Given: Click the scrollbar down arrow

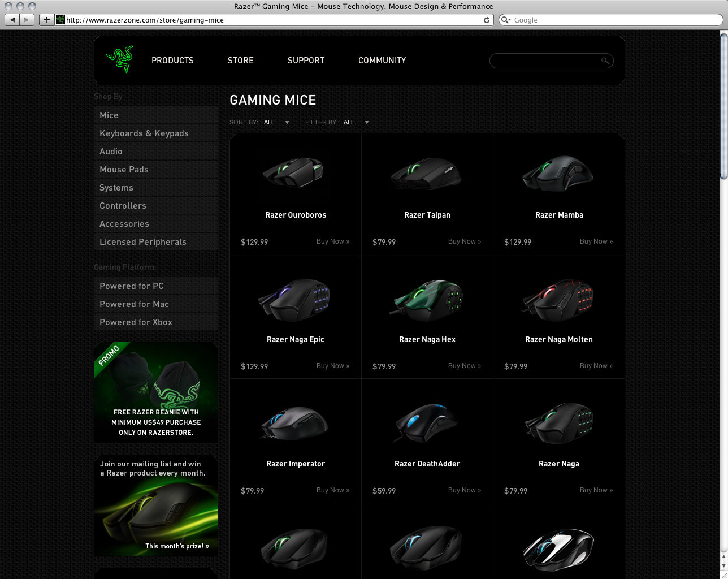Looking at the screenshot, I should point(723,567).
